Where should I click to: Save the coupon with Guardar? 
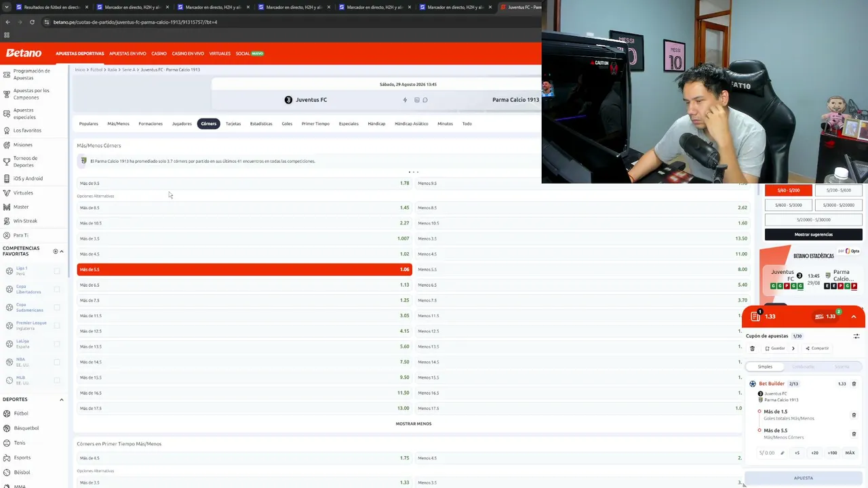click(x=775, y=348)
